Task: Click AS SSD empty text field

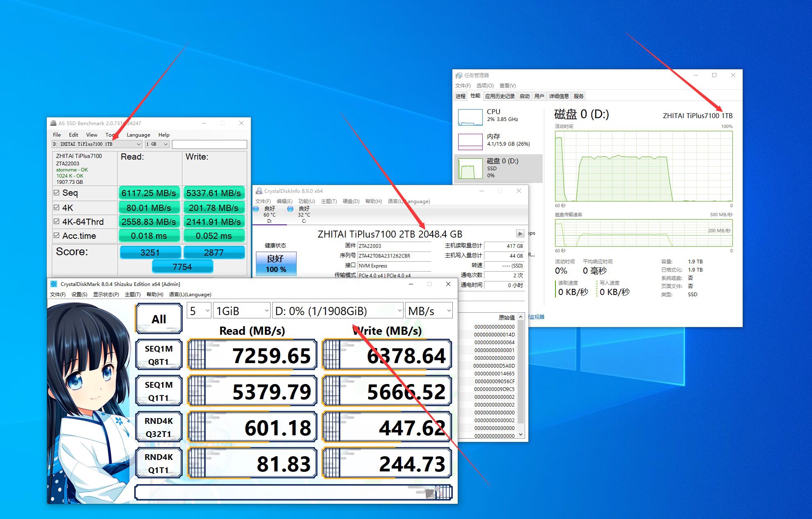Action: click(x=209, y=144)
